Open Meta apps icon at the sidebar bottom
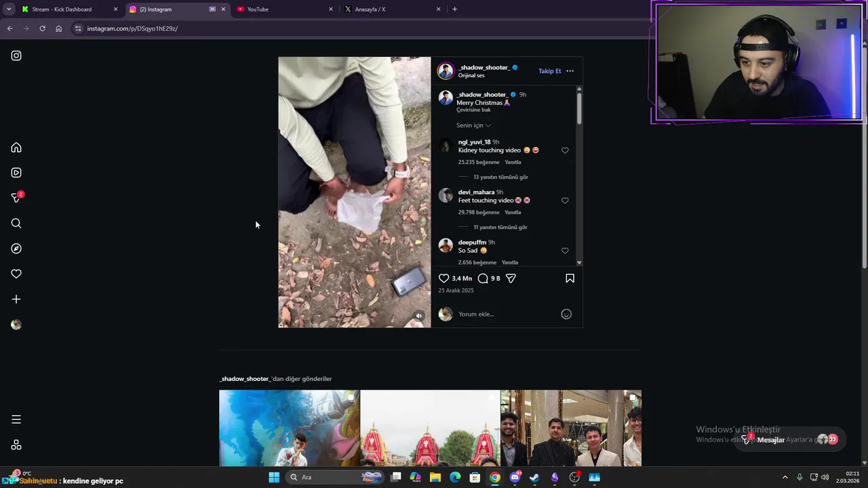The height and width of the screenshot is (488, 868). pos(16,445)
